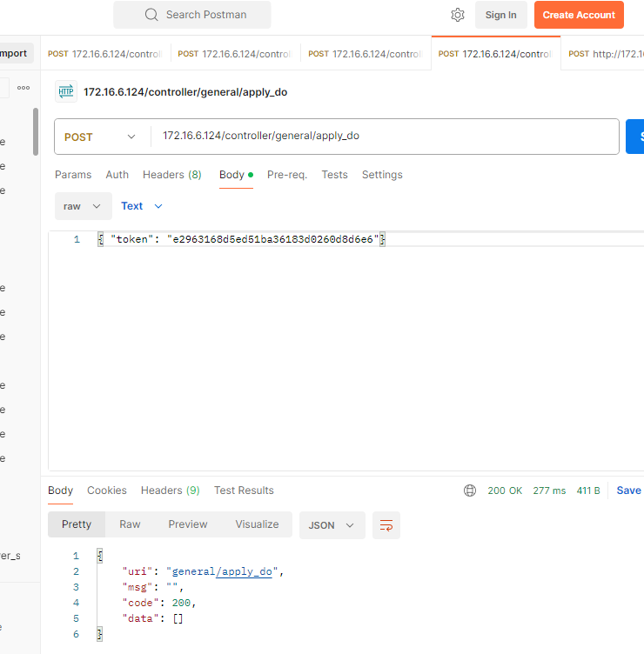
Task: Open the JSON response format dropdown
Action: (332, 525)
